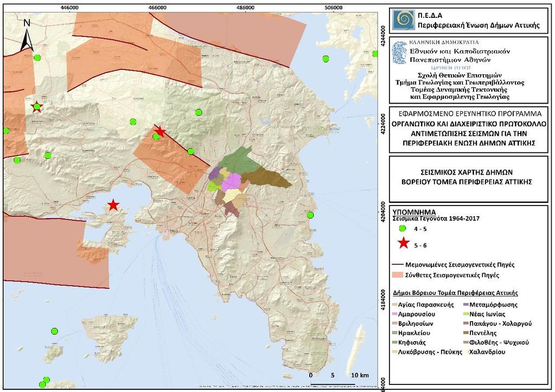Pick the Βριλησσίων legend swatch
555x392 pixels.
click(394, 324)
